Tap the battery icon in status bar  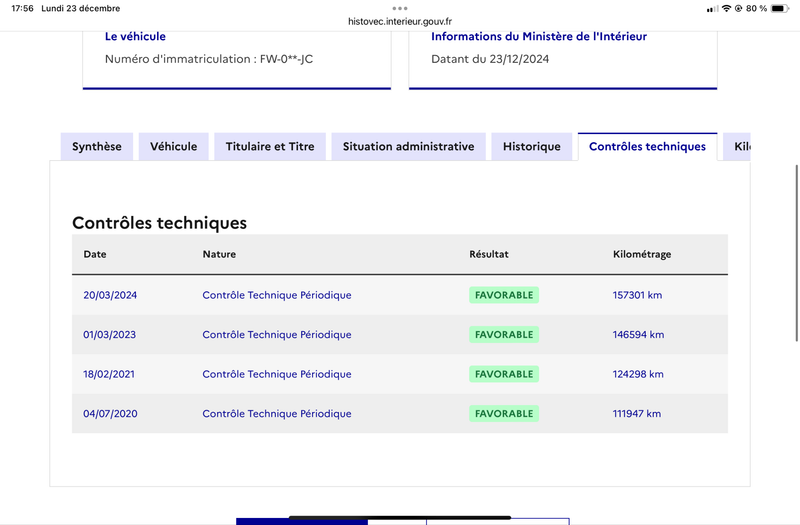(x=780, y=8)
